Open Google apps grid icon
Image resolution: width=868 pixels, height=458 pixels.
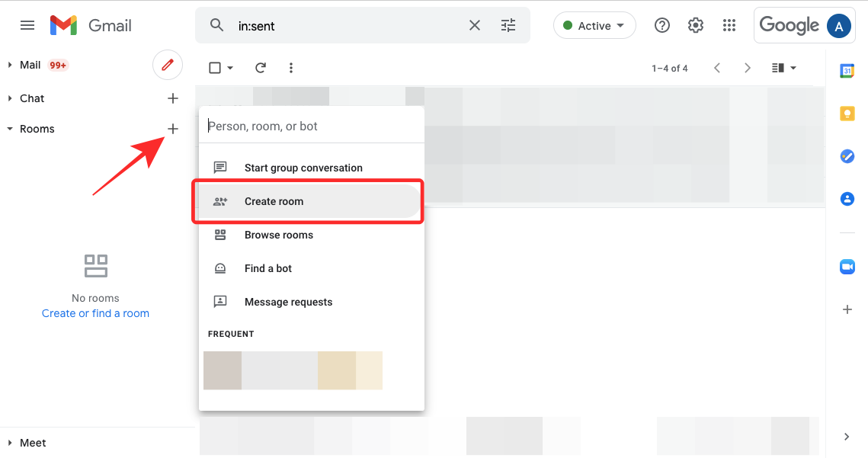tap(729, 25)
